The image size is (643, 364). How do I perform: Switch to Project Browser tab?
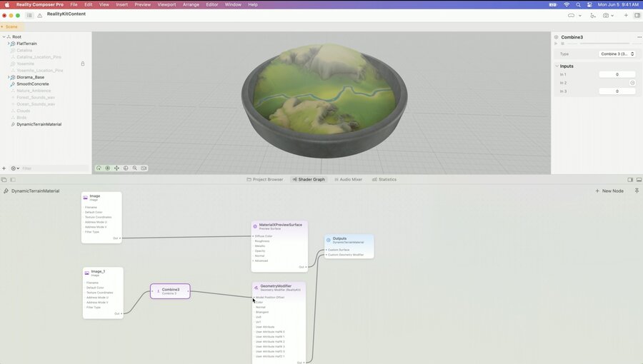(265, 179)
